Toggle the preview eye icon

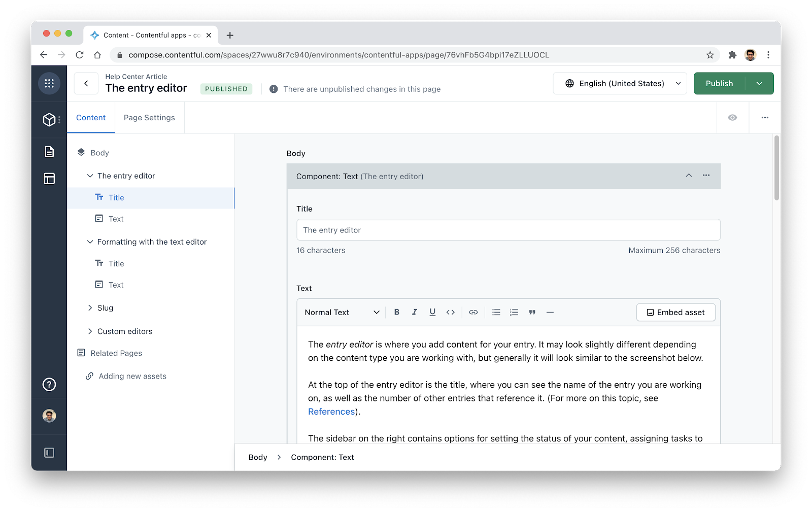tap(732, 117)
